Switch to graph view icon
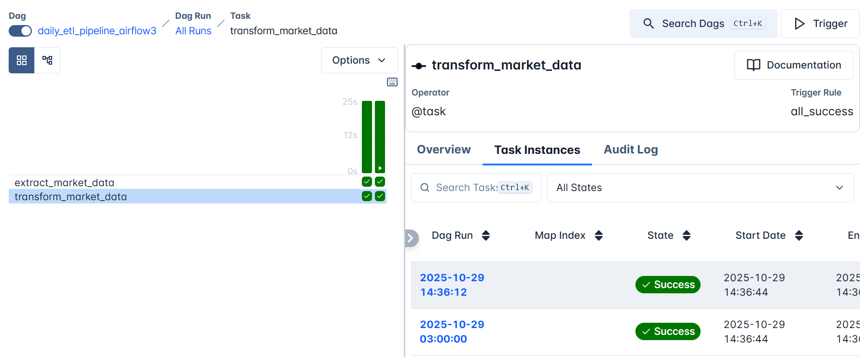 tap(47, 60)
